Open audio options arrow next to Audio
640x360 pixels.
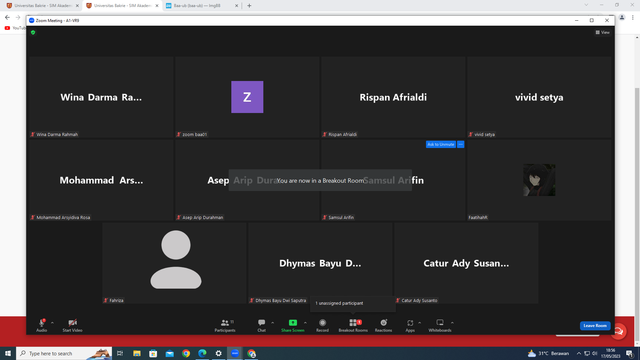coord(52,323)
